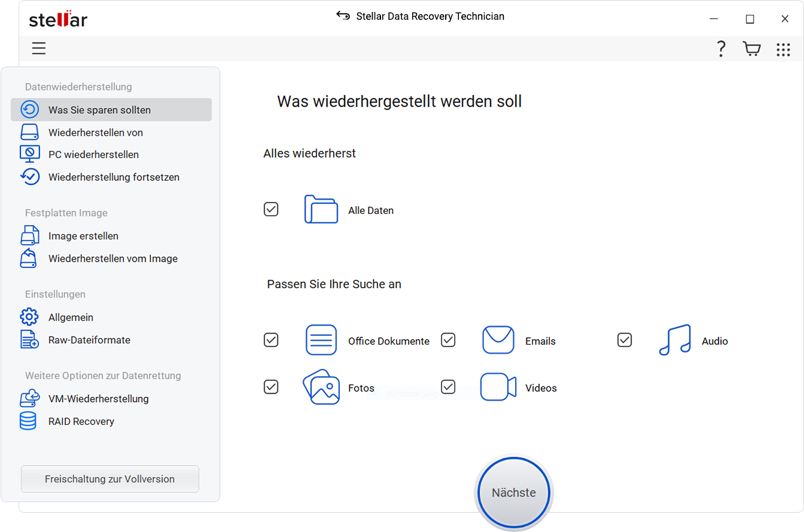This screenshot has width=804, height=532.
Task: Open the help question mark icon
Action: tap(721, 49)
